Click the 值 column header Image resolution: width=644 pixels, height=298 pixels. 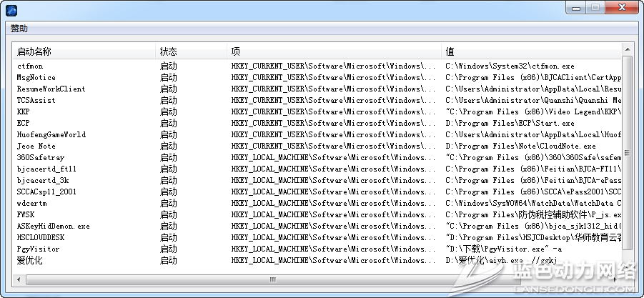point(450,51)
